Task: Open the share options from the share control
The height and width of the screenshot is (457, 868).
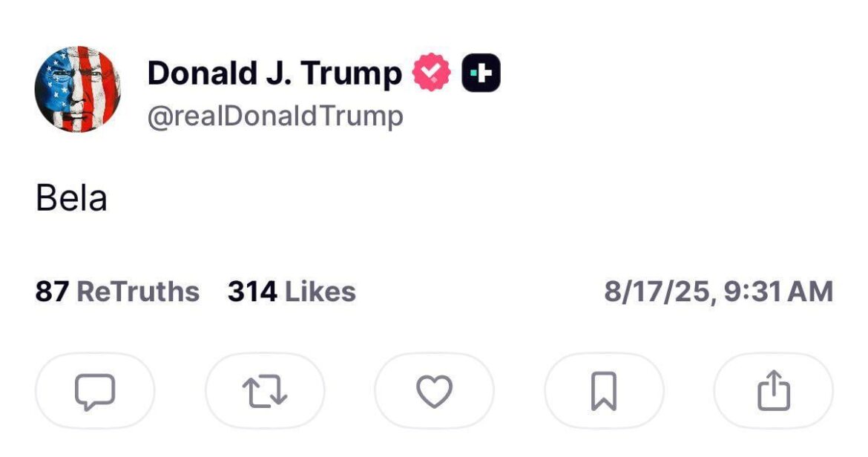Action: 774,391
